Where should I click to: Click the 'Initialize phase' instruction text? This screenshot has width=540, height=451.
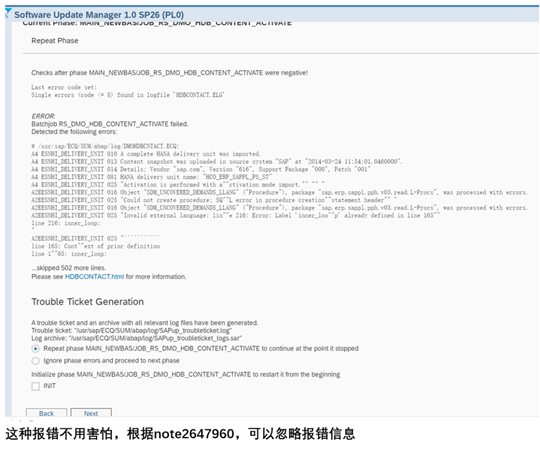coord(186,374)
